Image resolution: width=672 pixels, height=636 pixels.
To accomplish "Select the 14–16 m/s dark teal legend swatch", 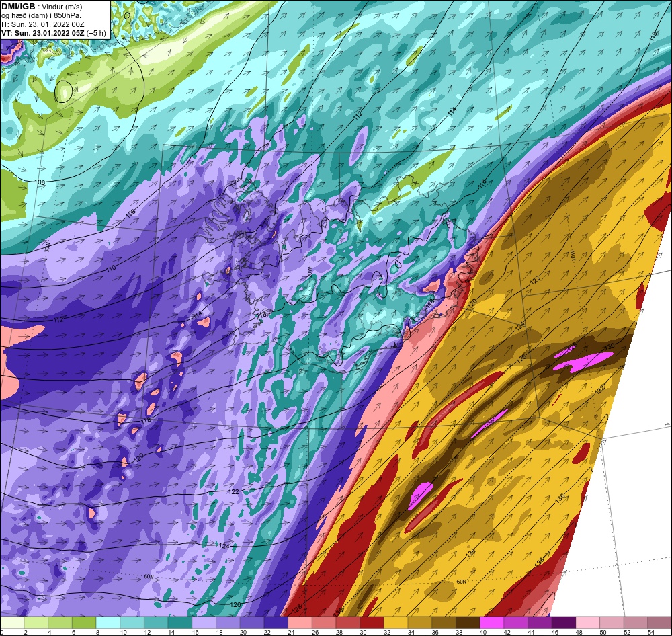I will point(180,623).
